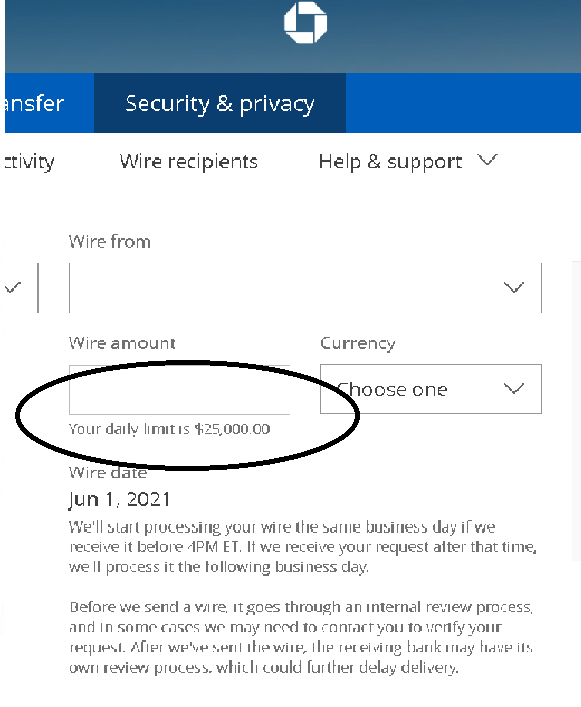581x707 pixels.
Task: Click the Jun 1, 2021 wire date
Action: [119, 500]
